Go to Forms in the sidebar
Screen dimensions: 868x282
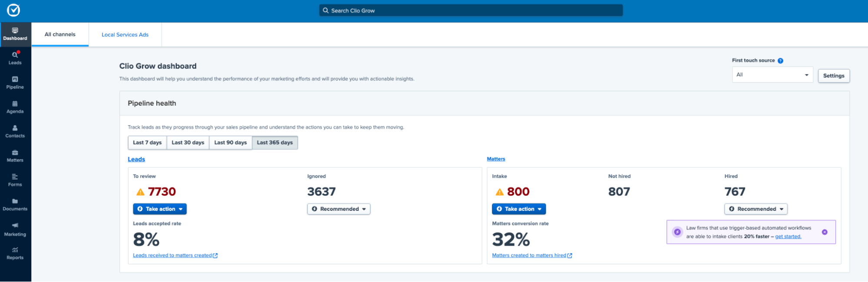(15, 180)
